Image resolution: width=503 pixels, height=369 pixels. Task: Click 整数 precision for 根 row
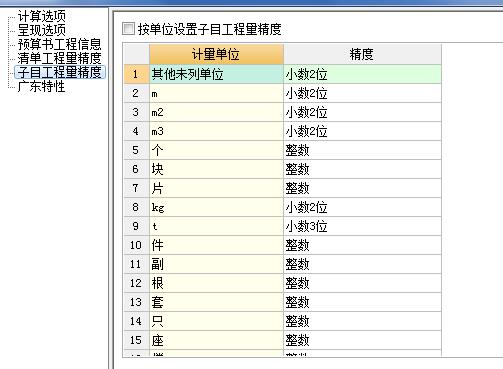pyautogui.click(x=362, y=283)
